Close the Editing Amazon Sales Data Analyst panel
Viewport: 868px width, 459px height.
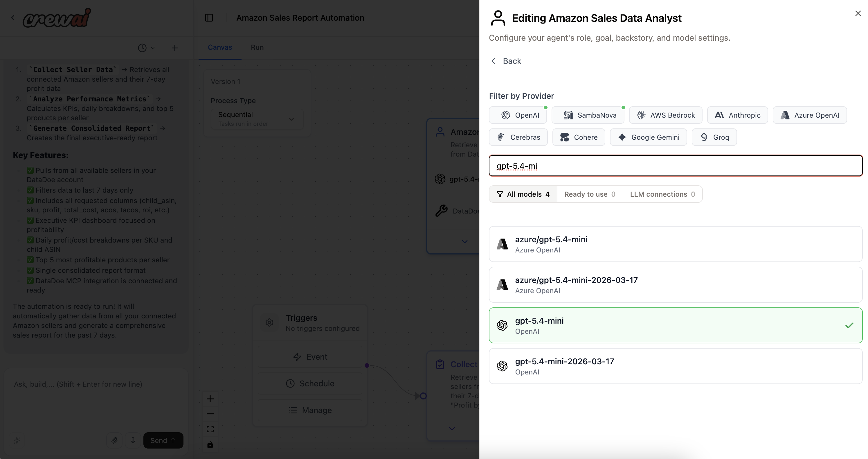click(x=858, y=13)
